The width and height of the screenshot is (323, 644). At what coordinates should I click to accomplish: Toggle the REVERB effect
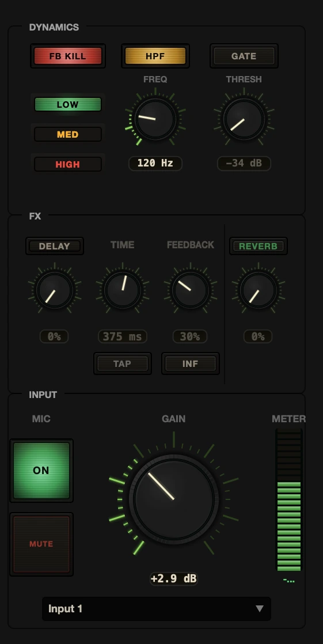point(258,246)
